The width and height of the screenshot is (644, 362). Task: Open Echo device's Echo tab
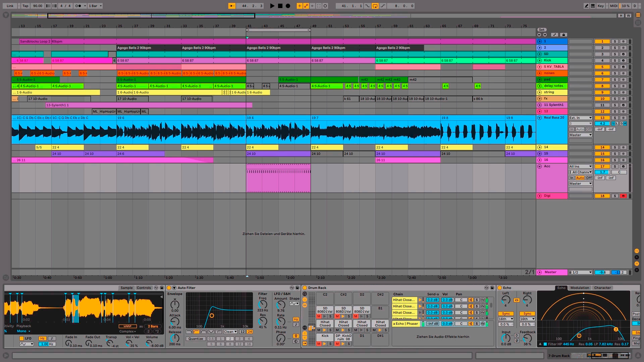561,288
